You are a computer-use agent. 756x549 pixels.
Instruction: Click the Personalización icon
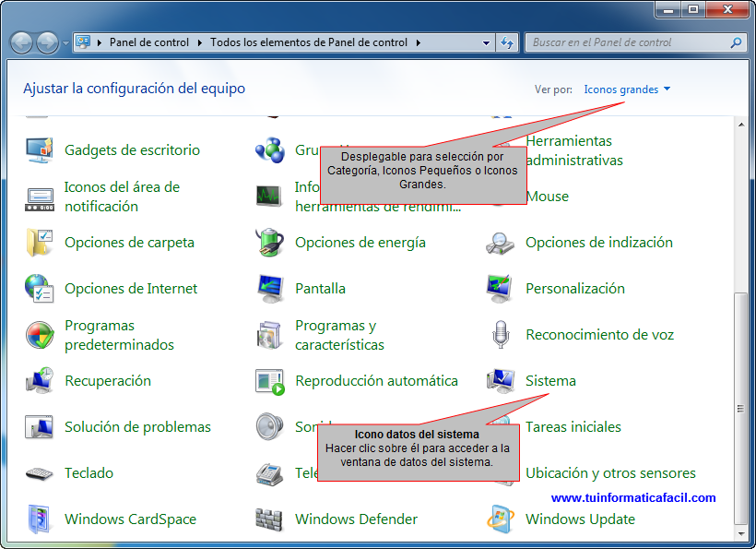point(500,289)
